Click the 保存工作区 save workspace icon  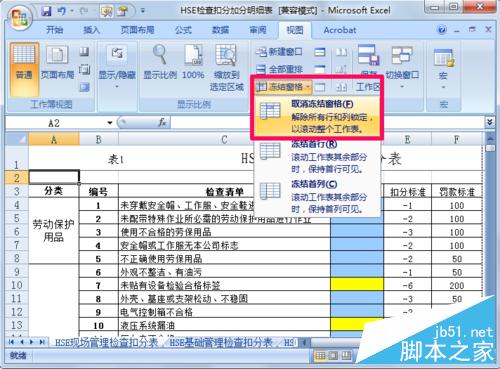click(369, 67)
